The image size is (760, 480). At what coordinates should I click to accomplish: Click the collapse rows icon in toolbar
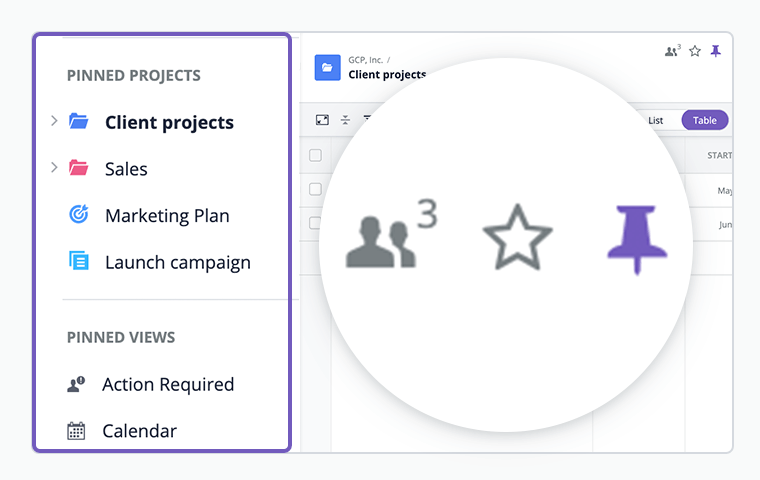pyautogui.click(x=345, y=120)
